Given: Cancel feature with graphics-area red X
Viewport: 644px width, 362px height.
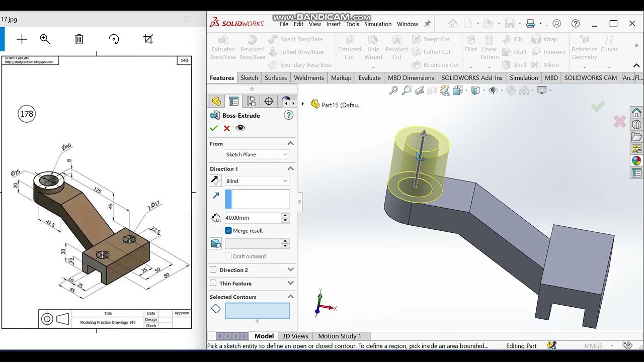Looking at the screenshot, I should 620,121.
